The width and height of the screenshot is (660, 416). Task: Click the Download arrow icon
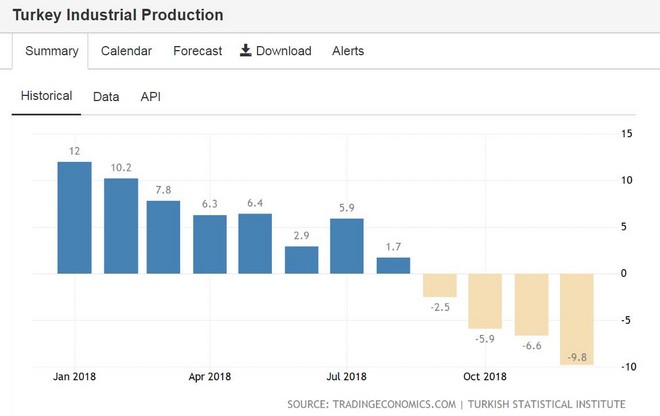[246, 51]
